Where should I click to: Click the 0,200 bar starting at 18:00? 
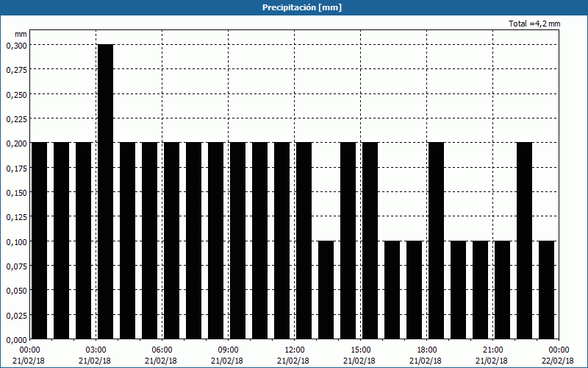click(436, 241)
